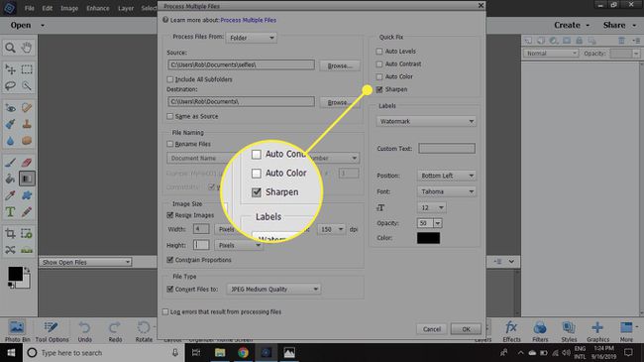Open the File menu
The image size is (644, 362).
coord(29,8)
